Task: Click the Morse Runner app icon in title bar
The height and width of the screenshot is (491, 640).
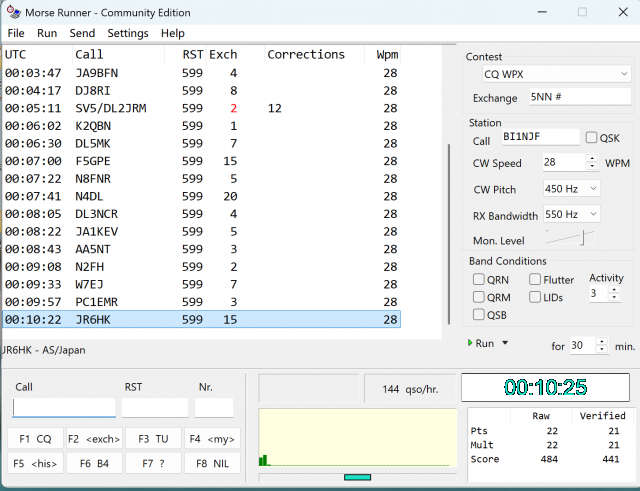Action: [x=13, y=12]
